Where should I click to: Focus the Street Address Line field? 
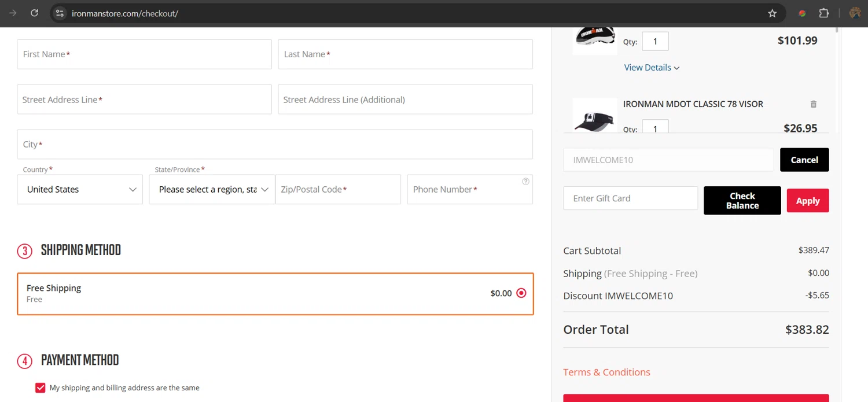[144, 99]
